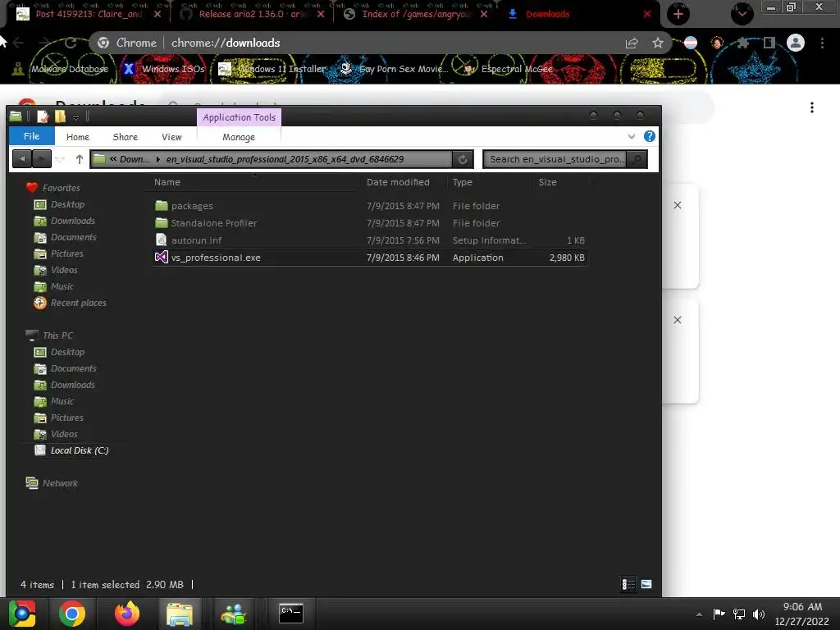
Task: Remove first download entry with X
Action: coord(677,205)
